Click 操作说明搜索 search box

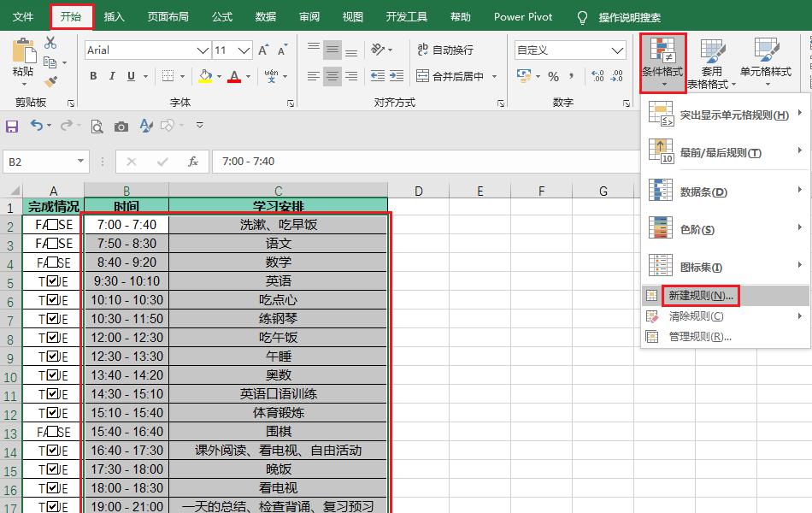pos(629,18)
